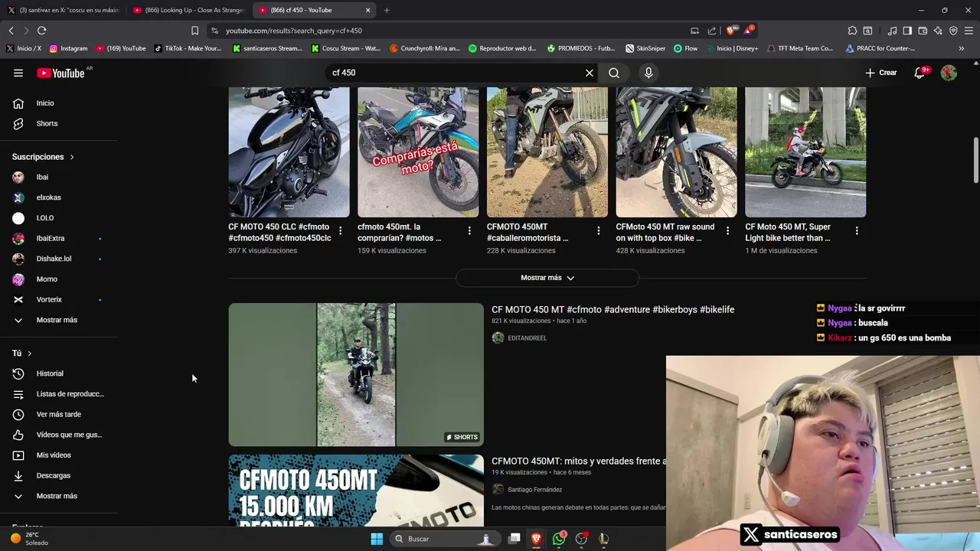Open the Brave Wallet icon
The width and height of the screenshot is (980, 551).
click(x=923, y=31)
